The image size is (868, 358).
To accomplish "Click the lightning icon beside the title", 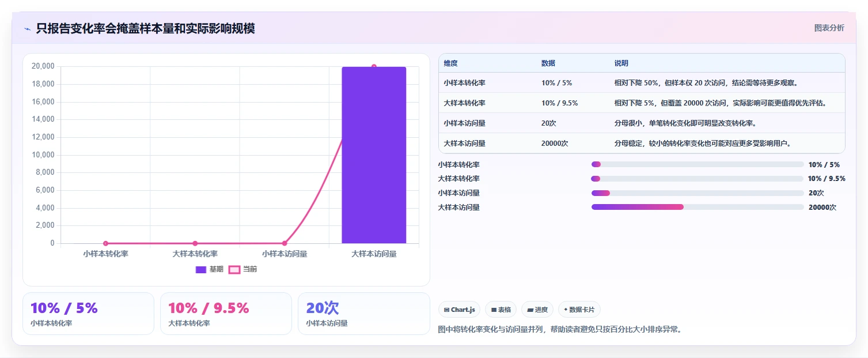I will [27, 29].
